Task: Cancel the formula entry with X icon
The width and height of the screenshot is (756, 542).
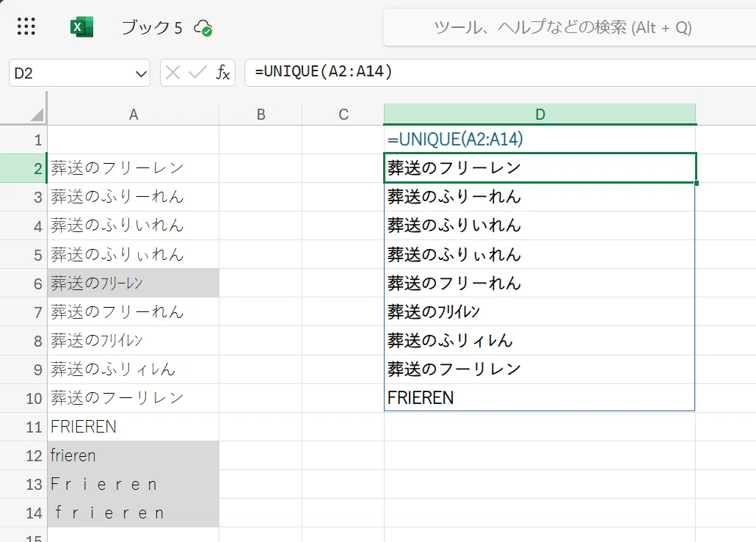Action: [172, 73]
